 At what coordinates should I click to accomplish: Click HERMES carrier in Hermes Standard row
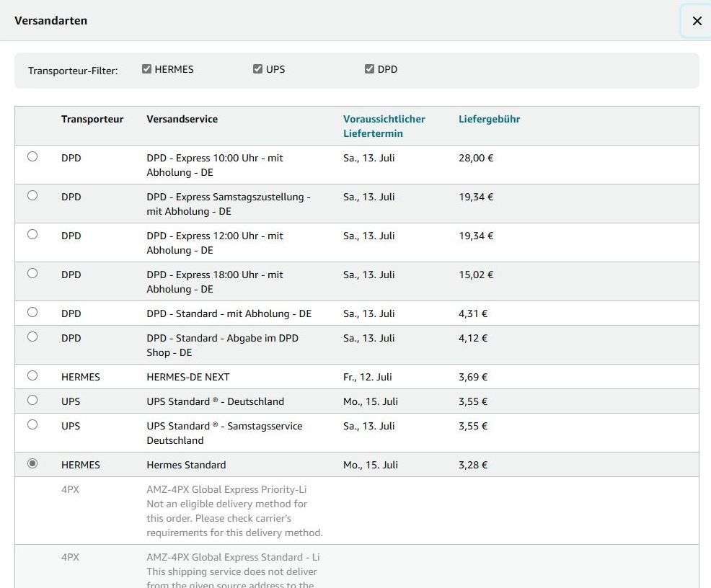coord(80,465)
